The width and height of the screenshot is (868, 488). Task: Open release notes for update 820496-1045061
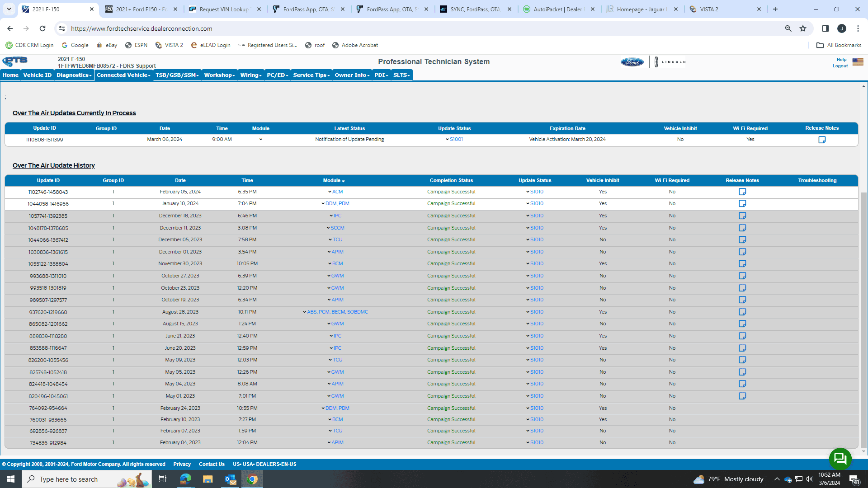(742, 396)
